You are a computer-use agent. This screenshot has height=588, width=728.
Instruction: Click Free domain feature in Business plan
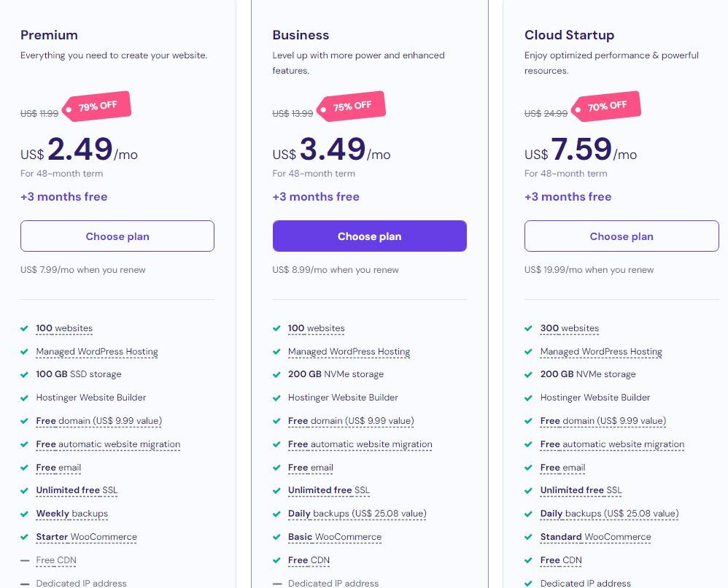[351, 421]
